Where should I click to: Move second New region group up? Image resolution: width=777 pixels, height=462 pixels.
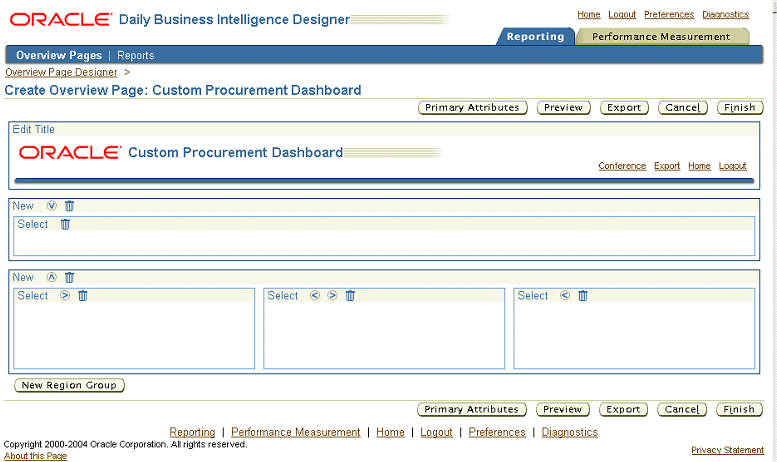click(52, 277)
